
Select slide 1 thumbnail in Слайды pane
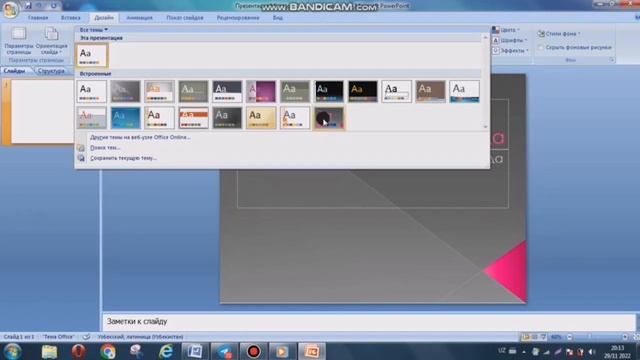coord(42,111)
